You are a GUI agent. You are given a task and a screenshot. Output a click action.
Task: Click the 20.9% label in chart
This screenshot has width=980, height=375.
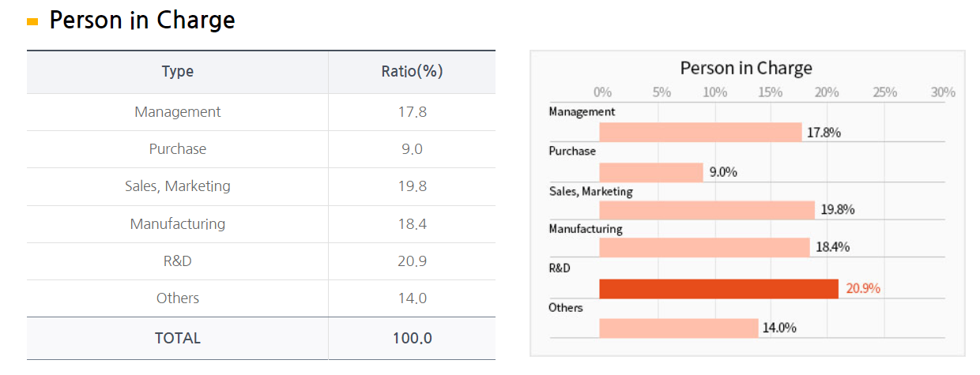(x=863, y=289)
